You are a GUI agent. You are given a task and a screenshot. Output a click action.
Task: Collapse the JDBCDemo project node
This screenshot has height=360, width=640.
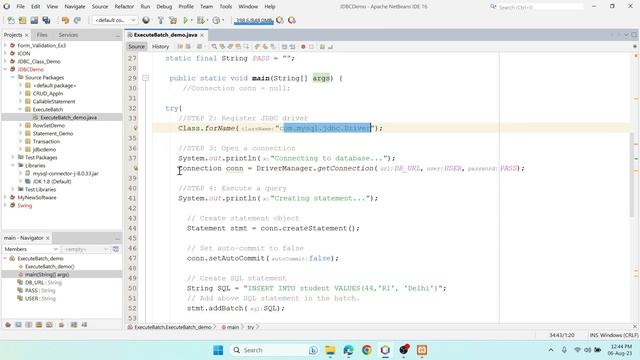pyautogui.click(x=5, y=69)
